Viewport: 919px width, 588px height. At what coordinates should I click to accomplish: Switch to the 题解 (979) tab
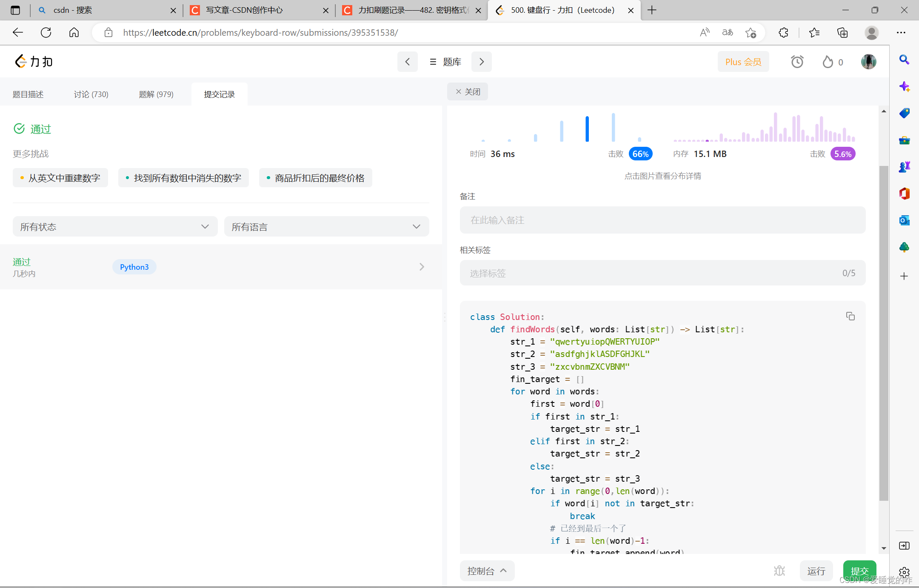pyautogui.click(x=156, y=94)
